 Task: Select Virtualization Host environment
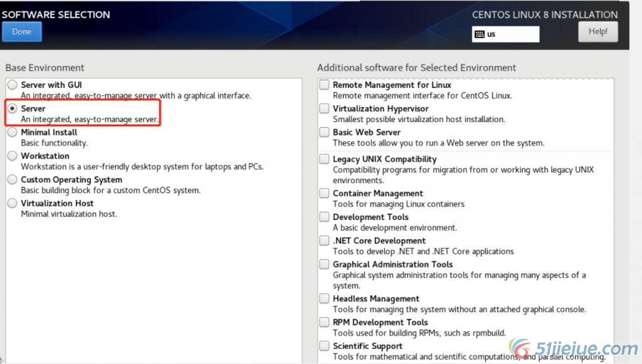pos(13,204)
